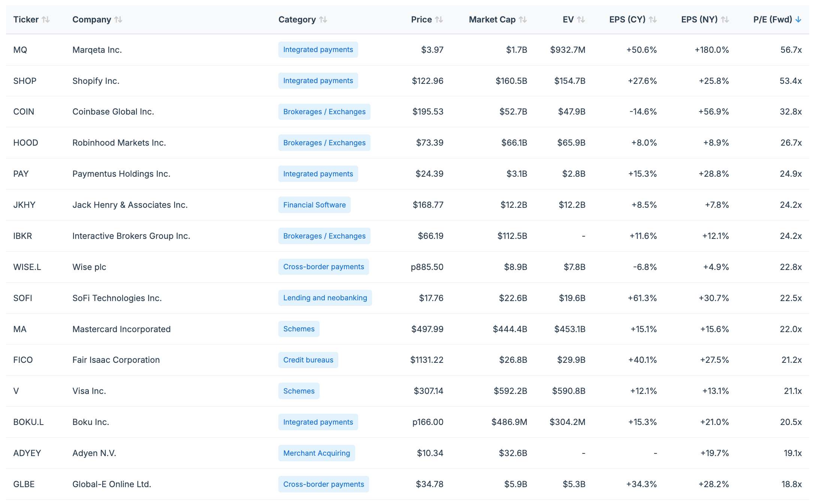The width and height of the screenshot is (819, 504).
Task: Click the WISE.L ticker cell
Action: pyautogui.click(x=27, y=267)
